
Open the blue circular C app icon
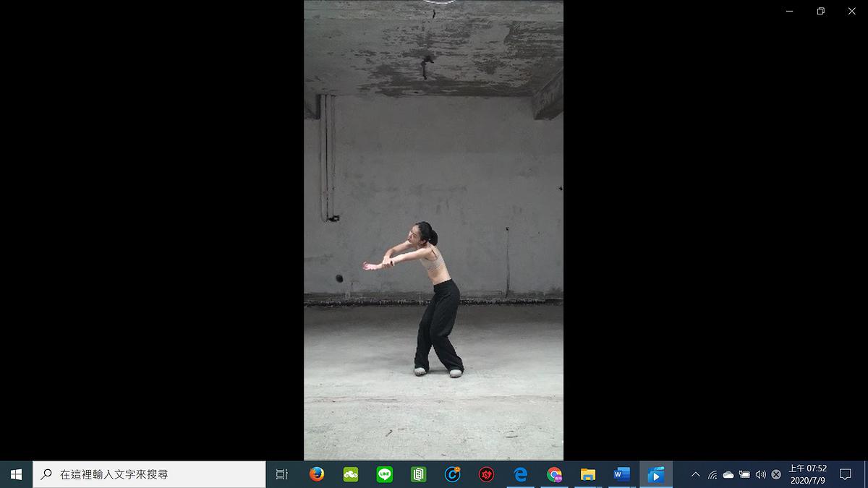(x=453, y=474)
